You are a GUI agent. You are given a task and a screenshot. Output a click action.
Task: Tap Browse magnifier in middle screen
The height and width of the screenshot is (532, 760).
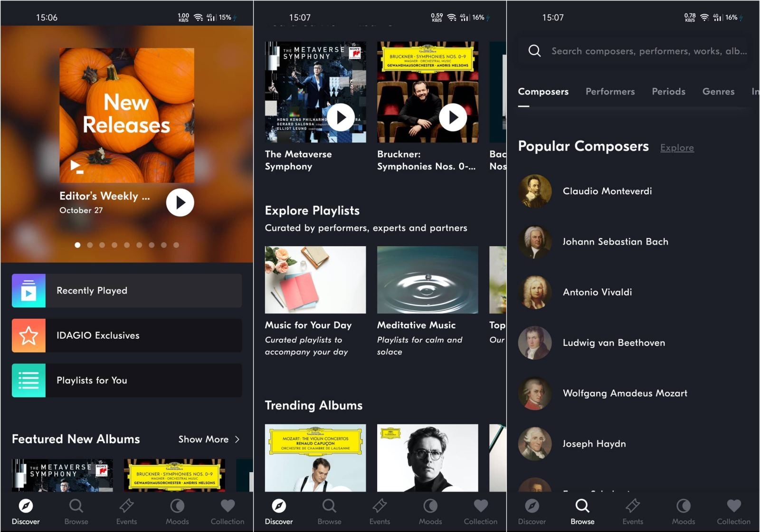(x=329, y=506)
